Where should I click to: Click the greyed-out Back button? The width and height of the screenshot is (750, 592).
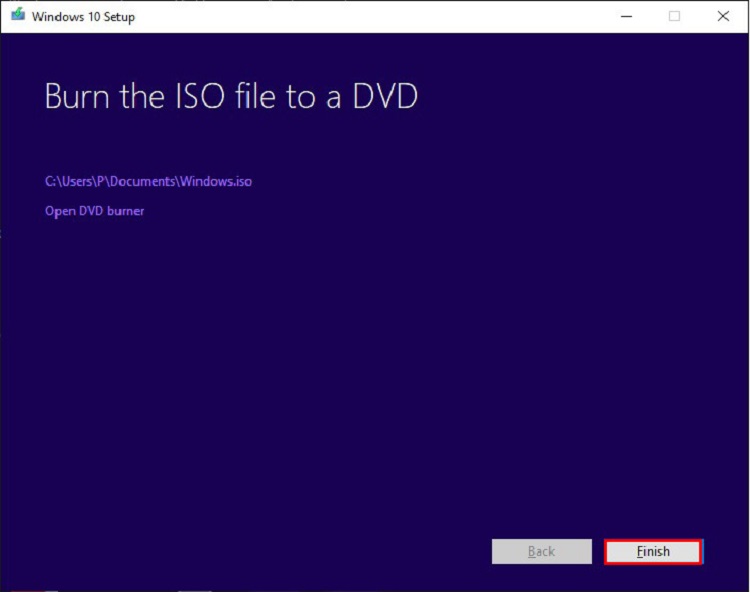(541, 551)
